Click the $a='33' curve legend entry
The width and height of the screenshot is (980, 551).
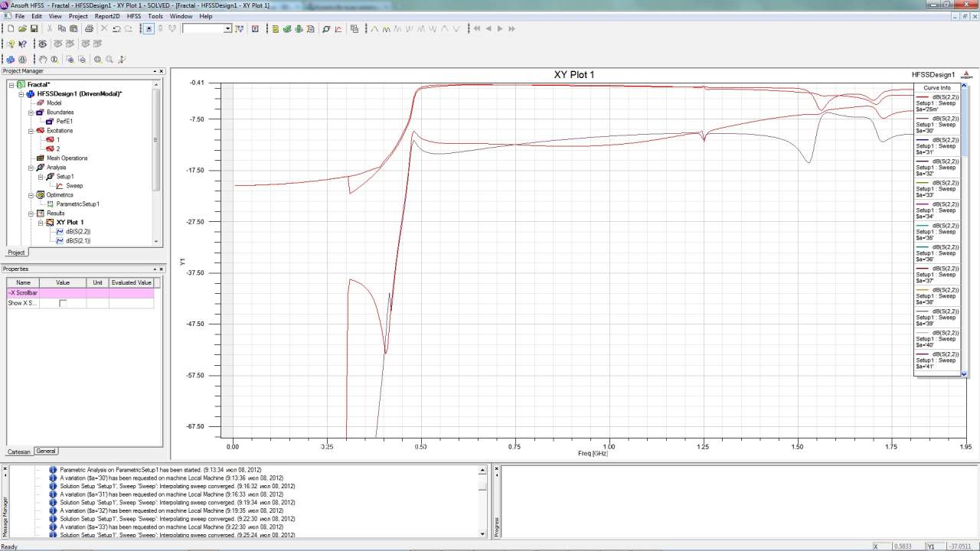click(937, 189)
